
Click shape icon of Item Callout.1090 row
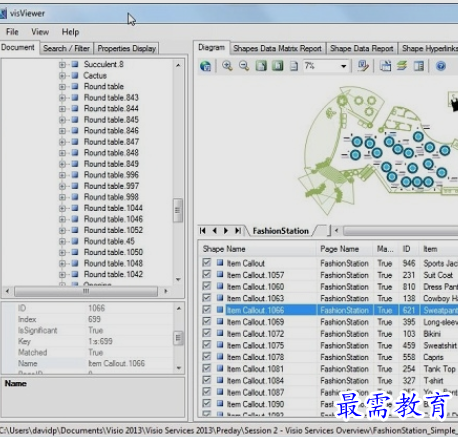click(x=220, y=404)
